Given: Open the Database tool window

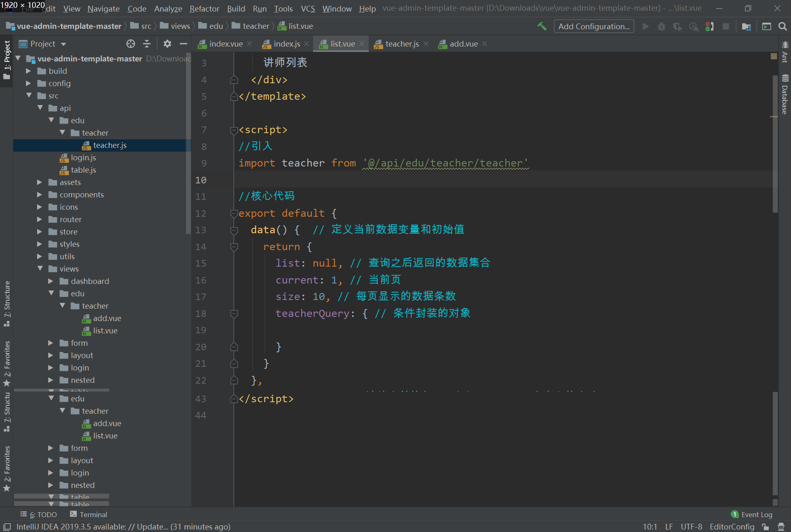Looking at the screenshot, I should [x=785, y=95].
